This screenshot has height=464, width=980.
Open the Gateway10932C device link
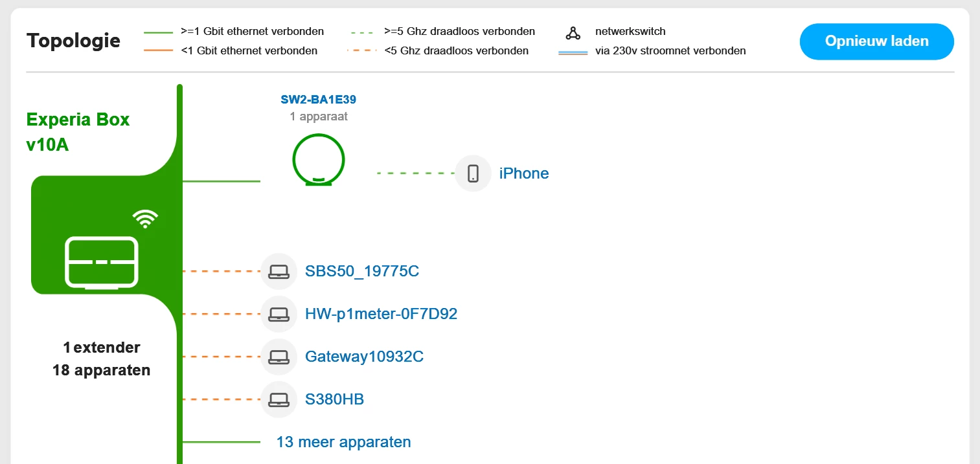click(364, 357)
